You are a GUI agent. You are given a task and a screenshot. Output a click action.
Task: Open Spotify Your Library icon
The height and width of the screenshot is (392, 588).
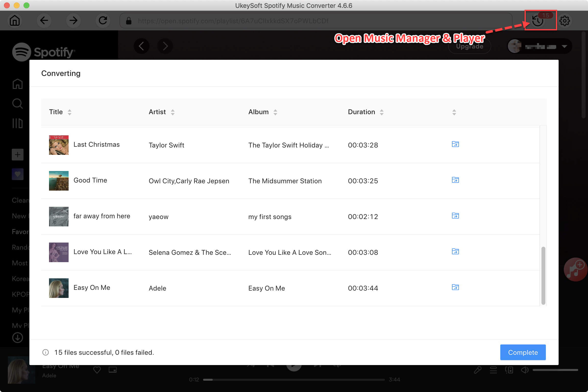(17, 123)
